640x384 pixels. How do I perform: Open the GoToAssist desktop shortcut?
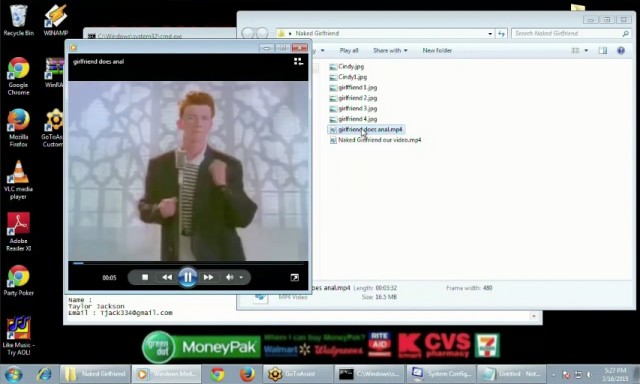pyautogui.click(x=53, y=128)
